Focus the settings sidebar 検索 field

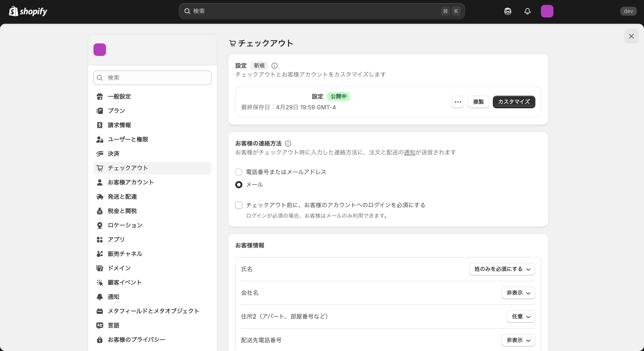point(152,78)
